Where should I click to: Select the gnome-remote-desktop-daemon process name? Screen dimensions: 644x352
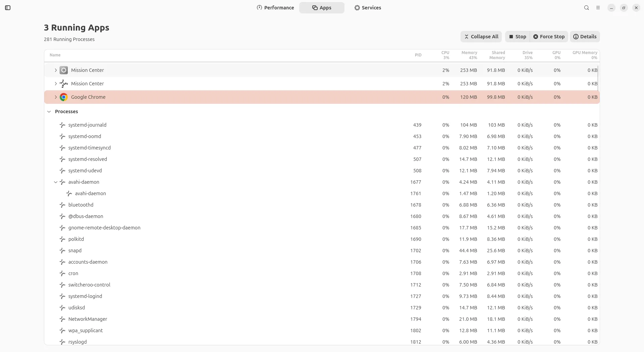click(104, 228)
